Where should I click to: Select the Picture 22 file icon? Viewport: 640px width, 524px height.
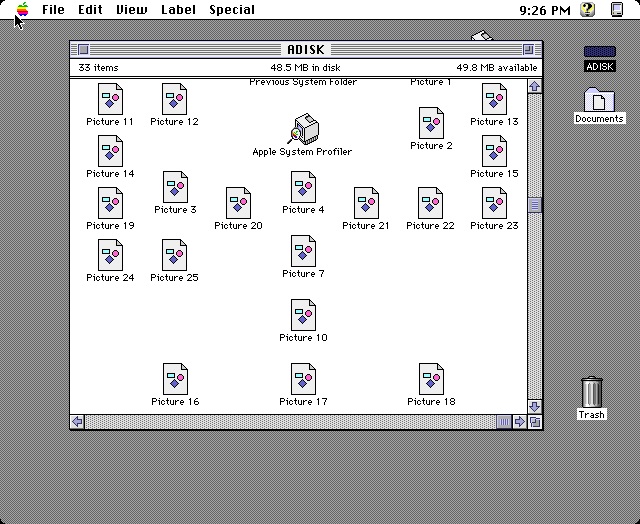click(x=430, y=203)
